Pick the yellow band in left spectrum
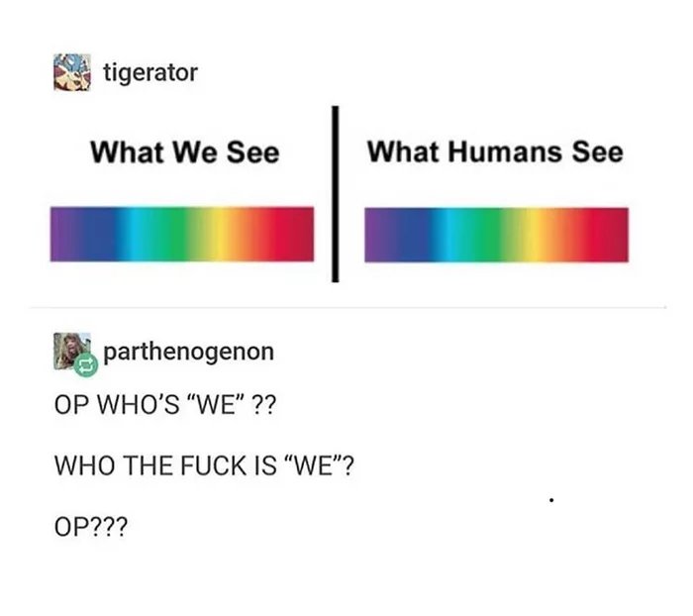Screen dimensions: 693x616 point(217,234)
